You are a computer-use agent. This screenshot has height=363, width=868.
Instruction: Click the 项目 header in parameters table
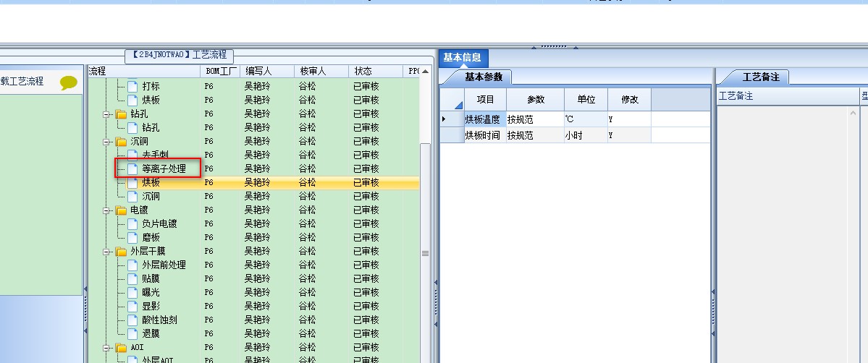(x=486, y=100)
